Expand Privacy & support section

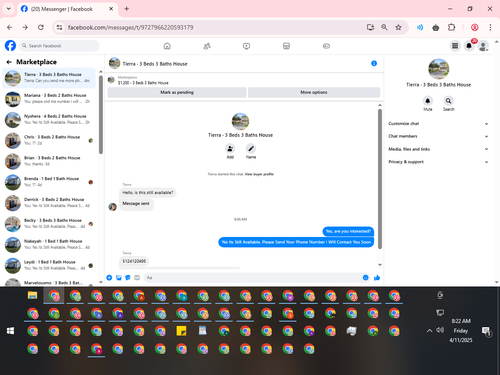coord(438,162)
